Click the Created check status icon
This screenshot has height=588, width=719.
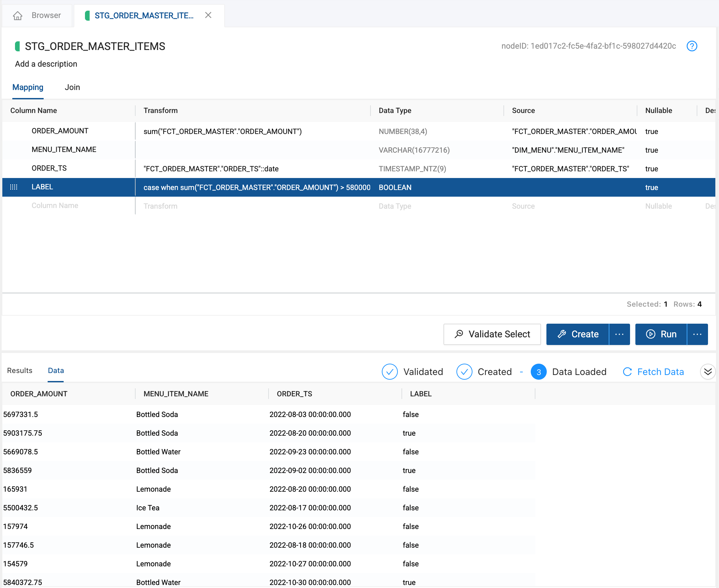(464, 372)
